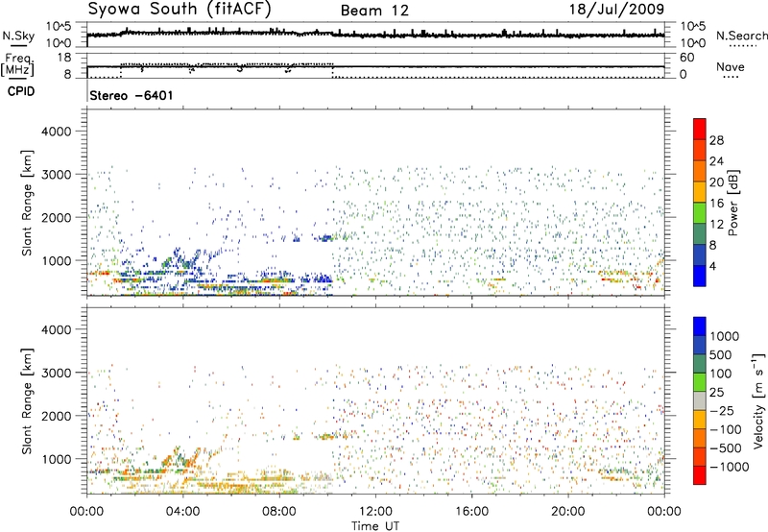768x532 pixels.
Task: Click the 08:00 time tick label
Action: 279,512
